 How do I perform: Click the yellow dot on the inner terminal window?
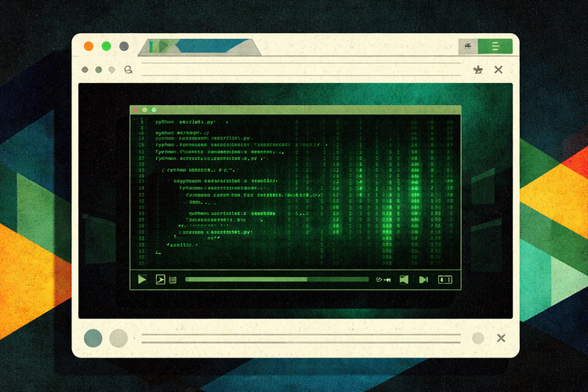click(x=145, y=110)
